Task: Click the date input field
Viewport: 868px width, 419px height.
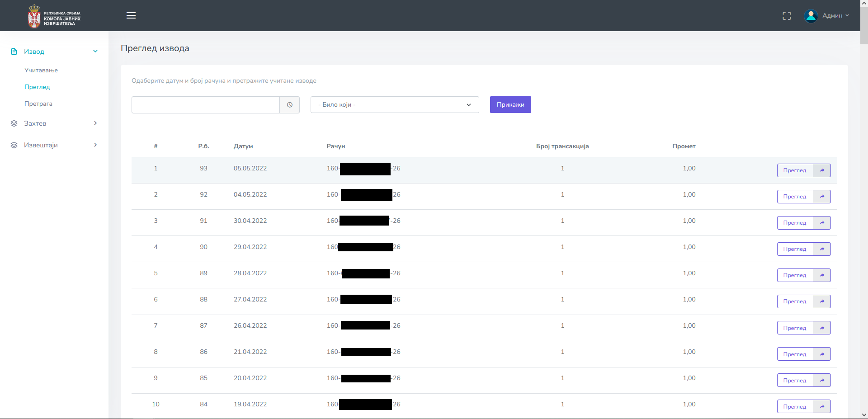Action: (x=205, y=105)
